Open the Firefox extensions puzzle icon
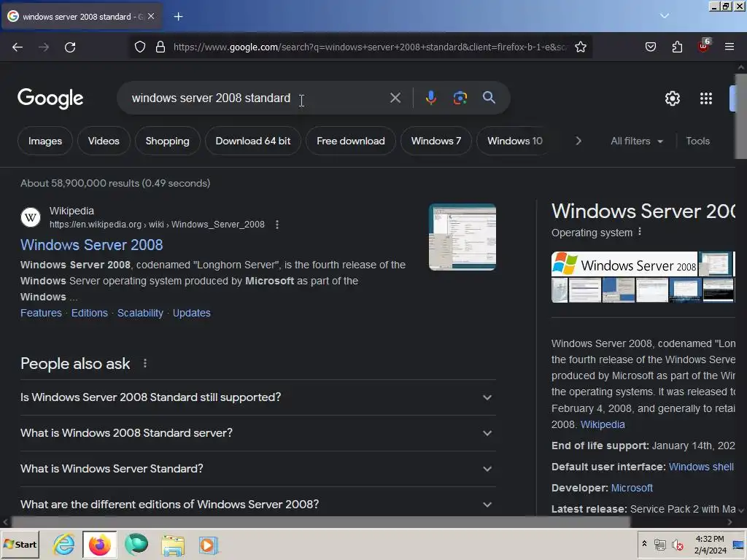 click(677, 47)
